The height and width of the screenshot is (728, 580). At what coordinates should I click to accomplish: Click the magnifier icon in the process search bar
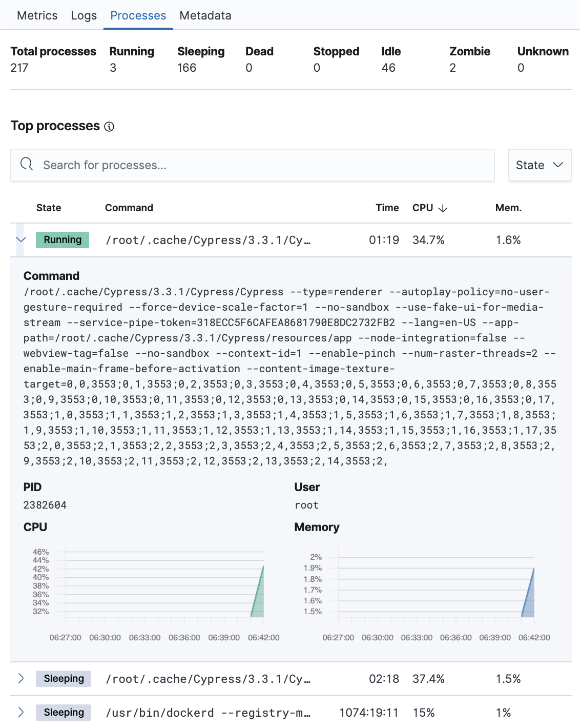tap(26, 165)
